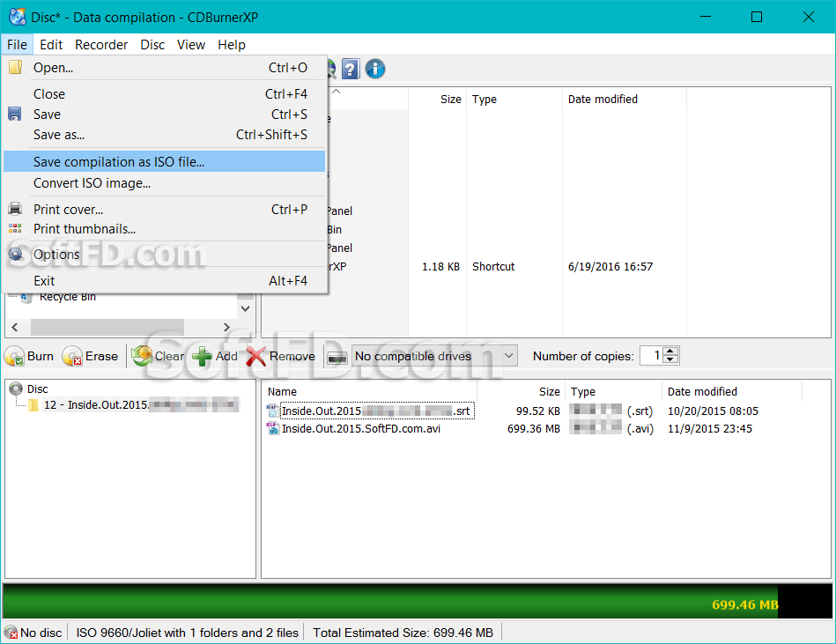Open the Recorder menu
The width and height of the screenshot is (836, 644).
tap(101, 45)
